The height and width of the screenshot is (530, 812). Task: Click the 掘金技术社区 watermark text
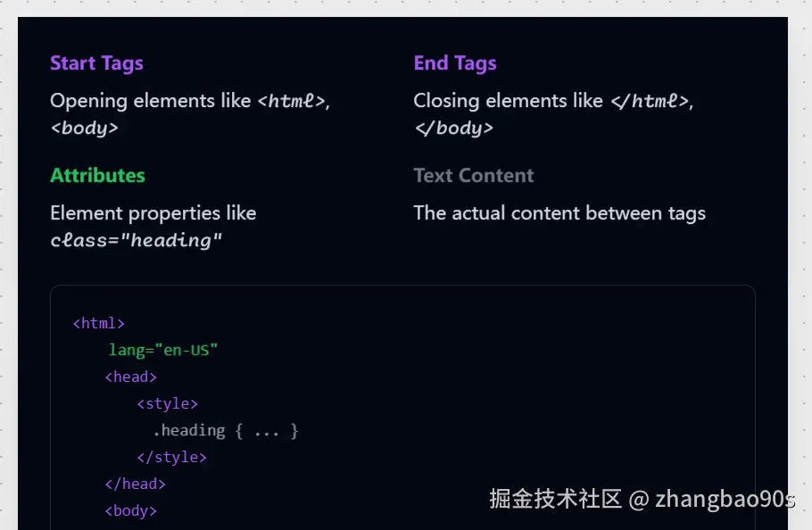pos(554,498)
